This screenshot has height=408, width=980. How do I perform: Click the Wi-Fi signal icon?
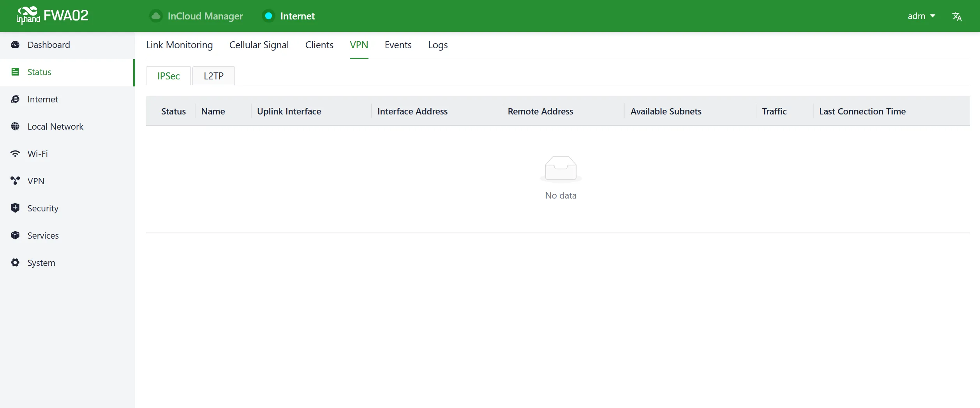(15, 154)
